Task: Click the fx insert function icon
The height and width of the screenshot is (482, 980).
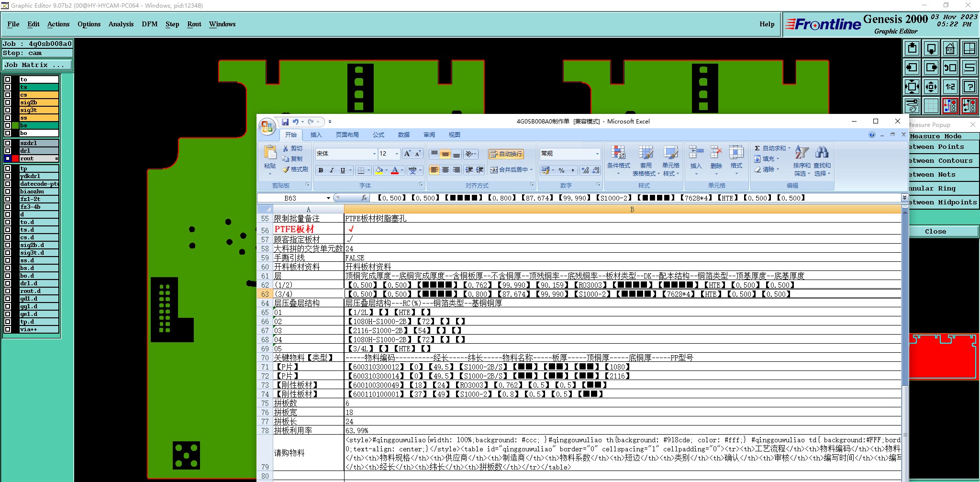Action: (x=364, y=198)
